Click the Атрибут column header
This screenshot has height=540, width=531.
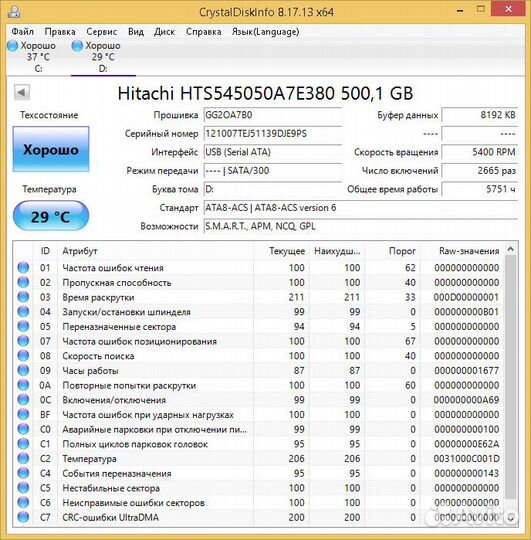[x=155, y=251]
